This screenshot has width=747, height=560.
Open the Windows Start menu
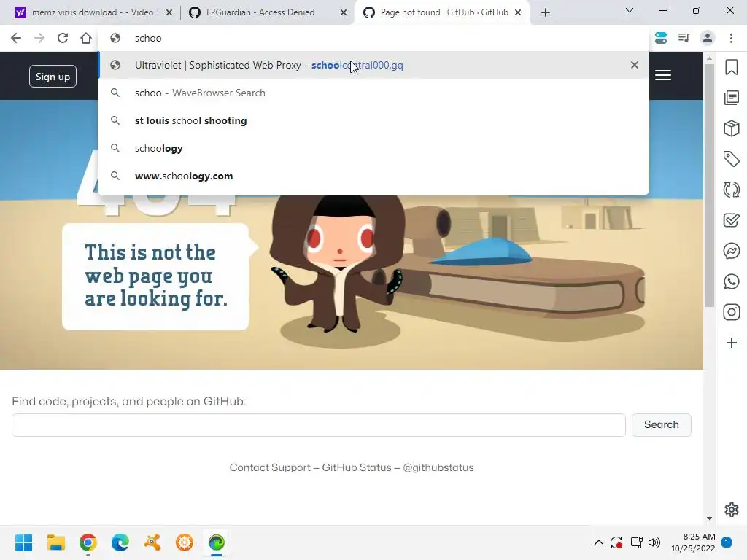point(23,542)
